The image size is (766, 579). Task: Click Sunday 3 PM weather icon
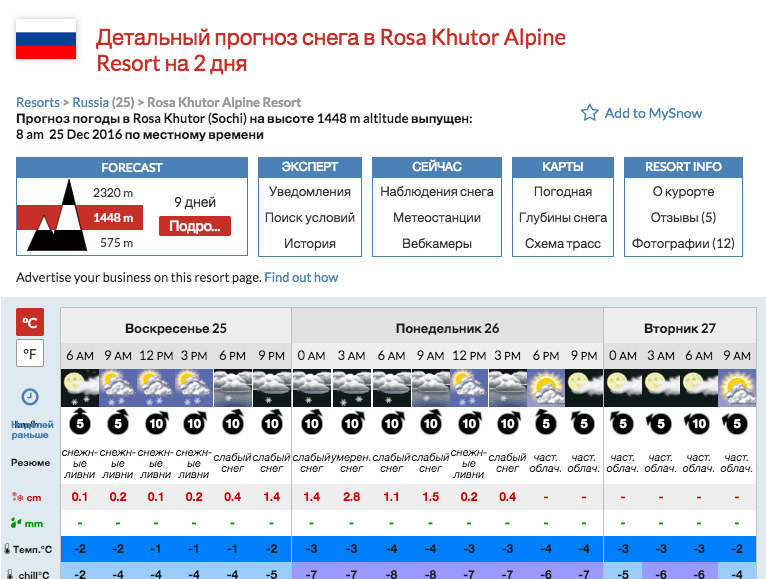[194, 388]
